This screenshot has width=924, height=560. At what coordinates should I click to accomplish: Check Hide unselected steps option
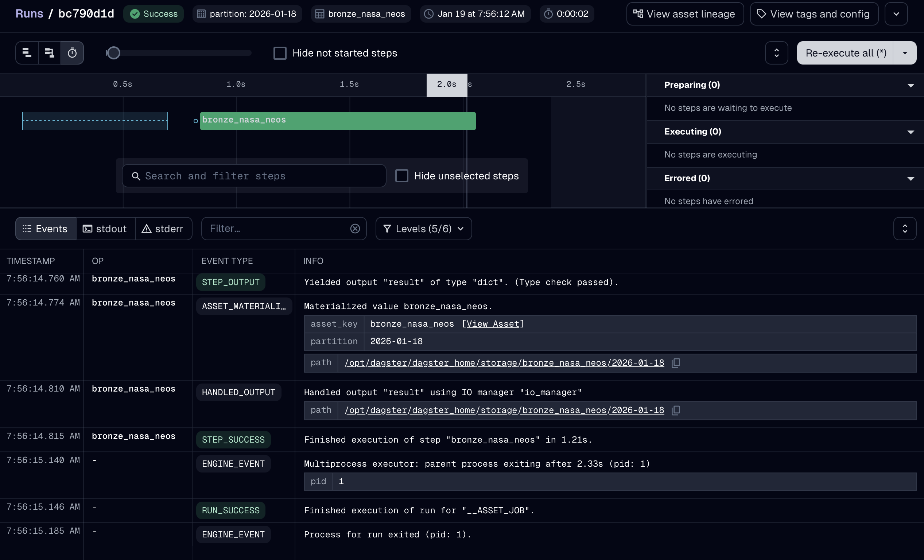401,176
